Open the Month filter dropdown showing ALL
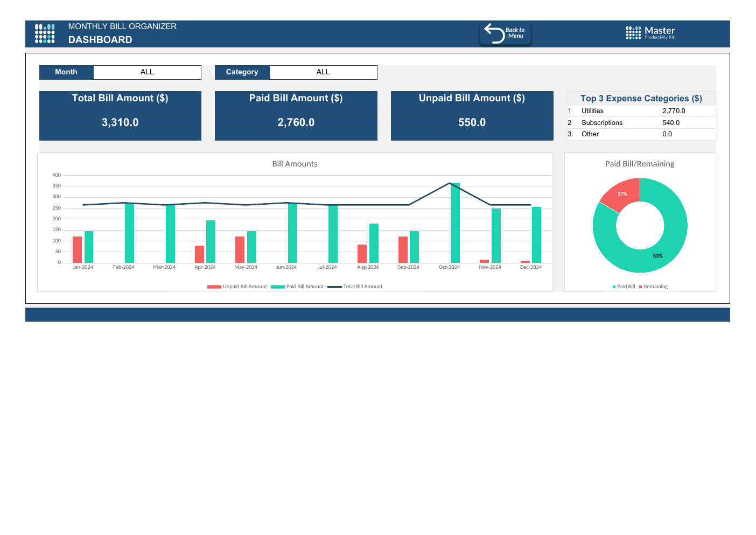The width and height of the screenshot is (756, 535). (147, 72)
